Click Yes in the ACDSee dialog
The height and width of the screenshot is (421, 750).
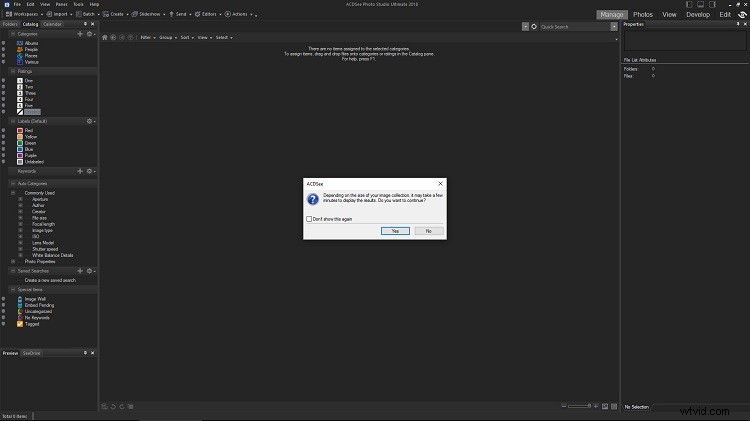395,231
